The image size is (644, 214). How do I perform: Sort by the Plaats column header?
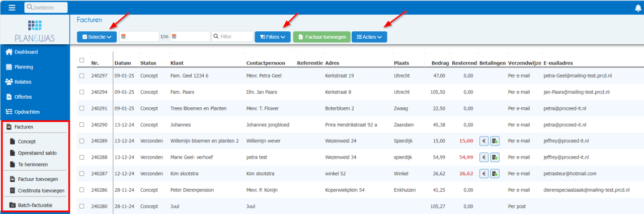tap(401, 63)
